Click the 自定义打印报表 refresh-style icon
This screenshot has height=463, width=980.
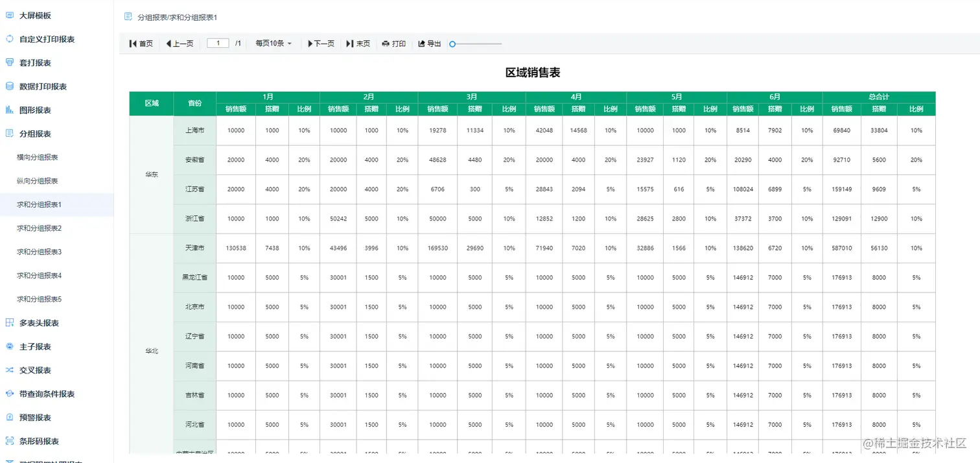coord(10,39)
